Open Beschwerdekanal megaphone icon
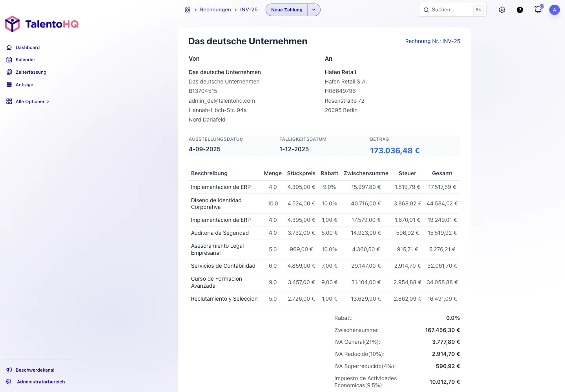565x392 pixels. tap(9, 370)
